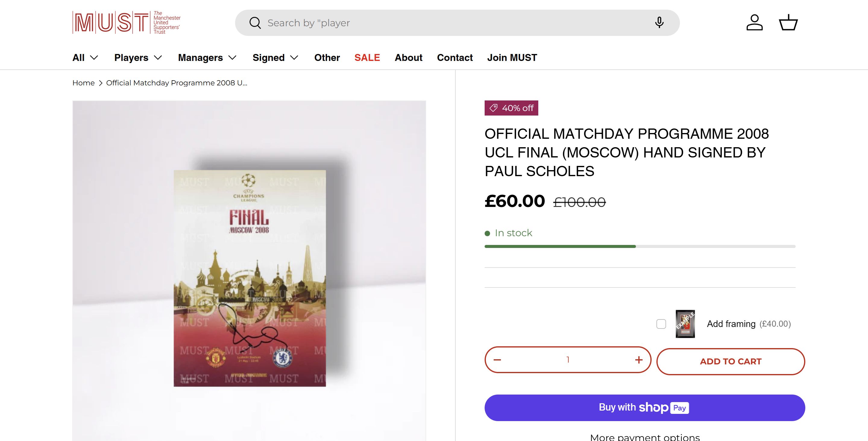Expand the All menu dropdown
The image size is (868, 441).
[x=85, y=58]
